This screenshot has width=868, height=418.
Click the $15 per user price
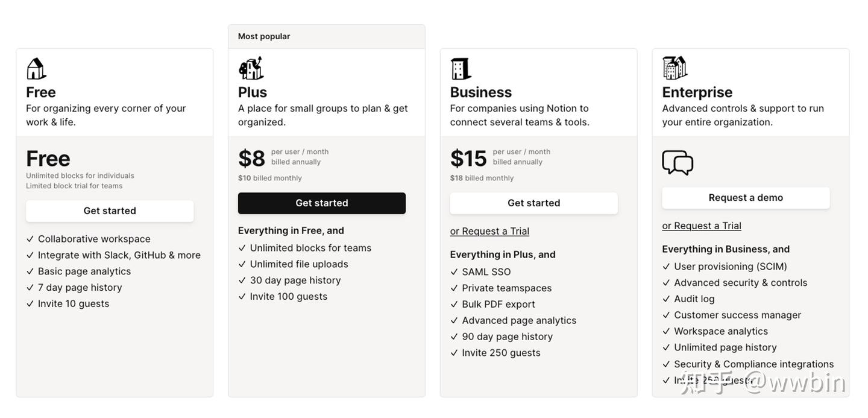468,159
